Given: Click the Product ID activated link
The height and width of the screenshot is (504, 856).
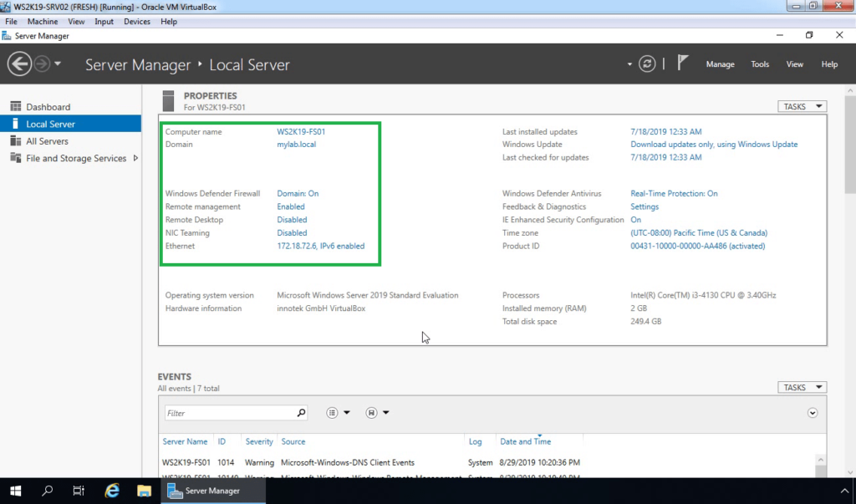Looking at the screenshot, I should (698, 246).
